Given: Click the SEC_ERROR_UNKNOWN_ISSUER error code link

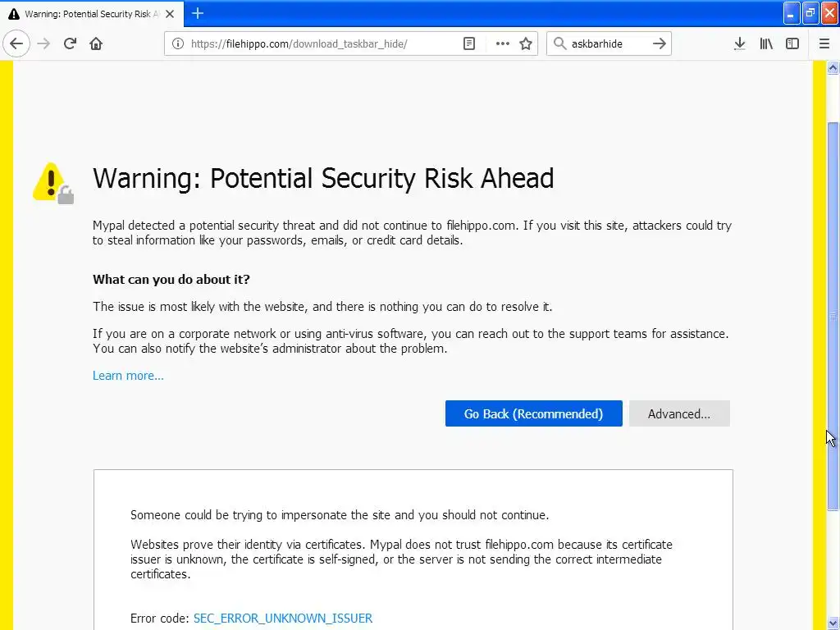Looking at the screenshot, I should tap(283, 619).
